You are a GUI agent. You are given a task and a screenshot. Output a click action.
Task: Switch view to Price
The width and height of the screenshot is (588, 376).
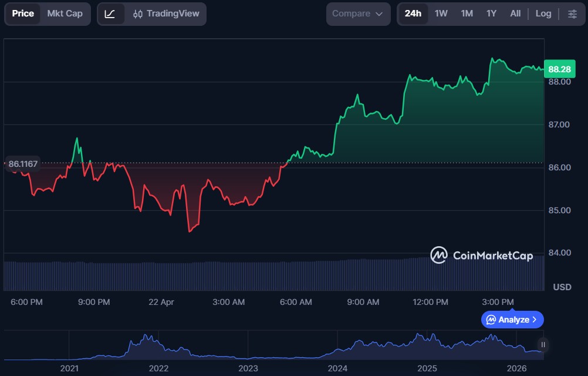[x=23, y=14]
